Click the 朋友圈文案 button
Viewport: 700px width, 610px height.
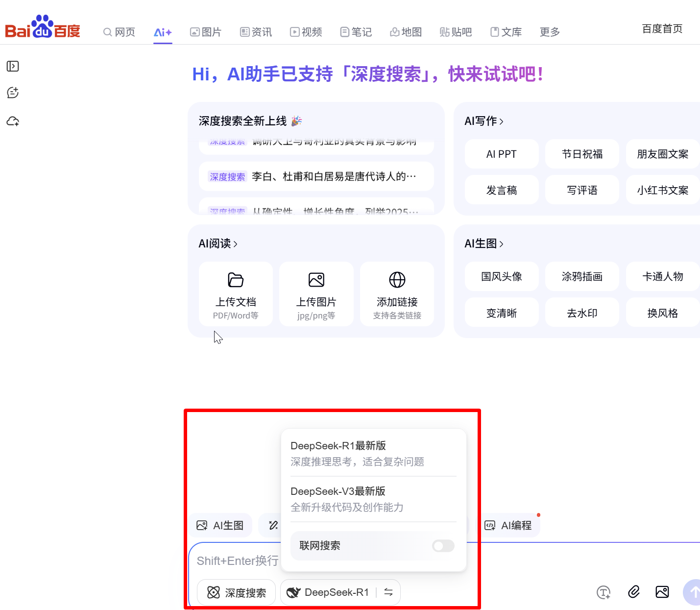point(663,154)
